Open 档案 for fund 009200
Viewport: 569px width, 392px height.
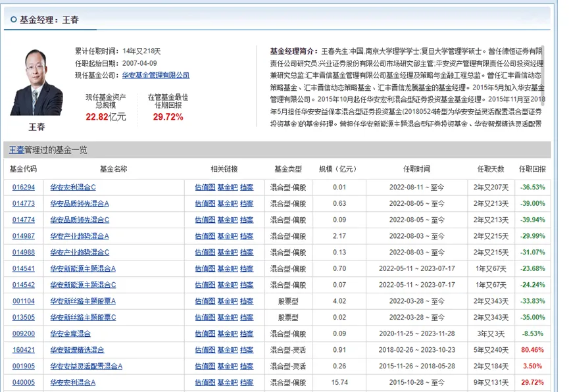(x=247, y=334)
